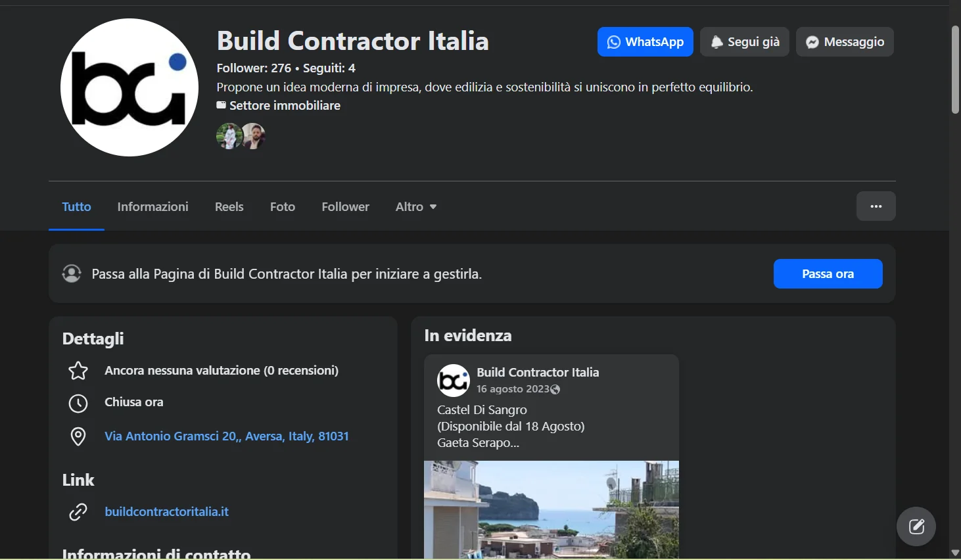Click the second follower avatar with bearded man
Screen dimensions: 961x560
253,136
